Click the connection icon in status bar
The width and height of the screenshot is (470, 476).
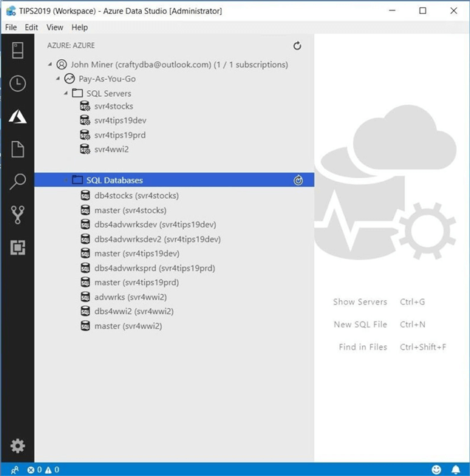pyautogui.click(x=14, y=470)
